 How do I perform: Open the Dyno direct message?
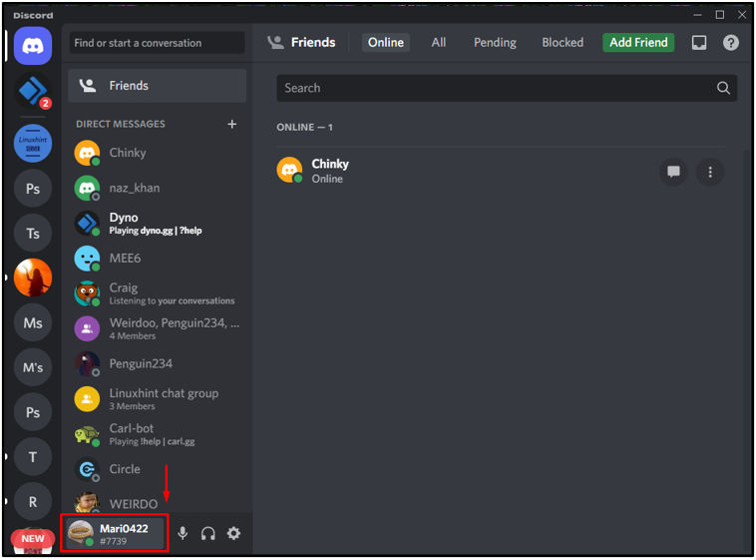tap(158, 223)
